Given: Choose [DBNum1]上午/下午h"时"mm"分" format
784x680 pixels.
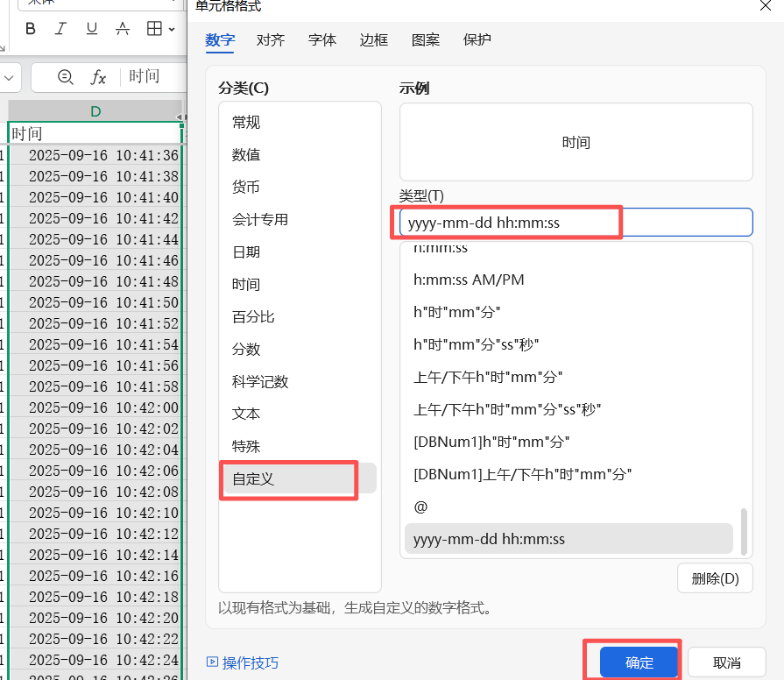Looking at the screenshot, I should [569, 474].
